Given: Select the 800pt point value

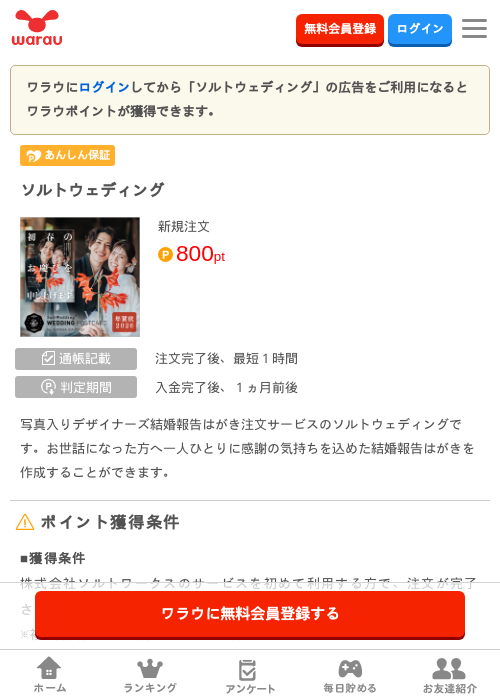Looking at the screenshot, I should pyautogui.click(x=200, y=254).
